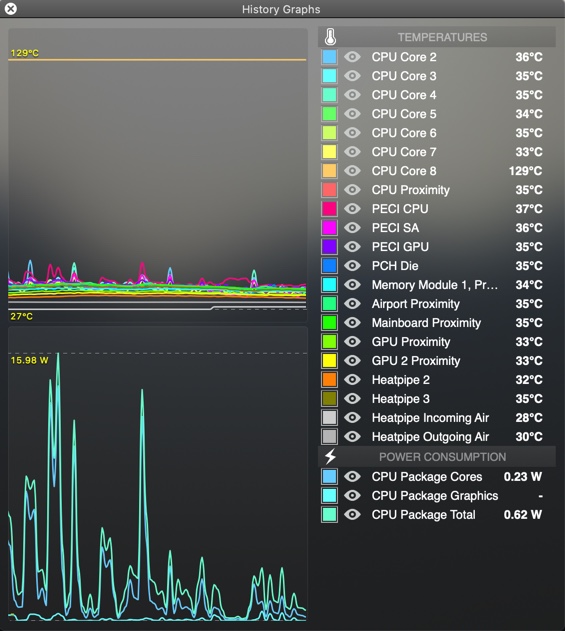Select the Mainboard Proximity label
The width and height of the screenshot is (565, 631).
coord(426,323)
